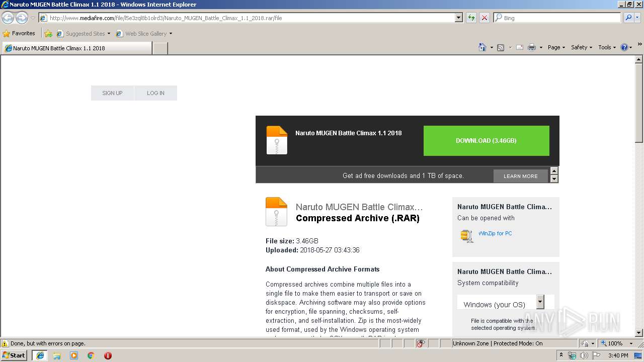Open the search provider dropdown arrow
The height and width of the screenshot is (362, 644).
pyautogui.click(x=637, y=18)
